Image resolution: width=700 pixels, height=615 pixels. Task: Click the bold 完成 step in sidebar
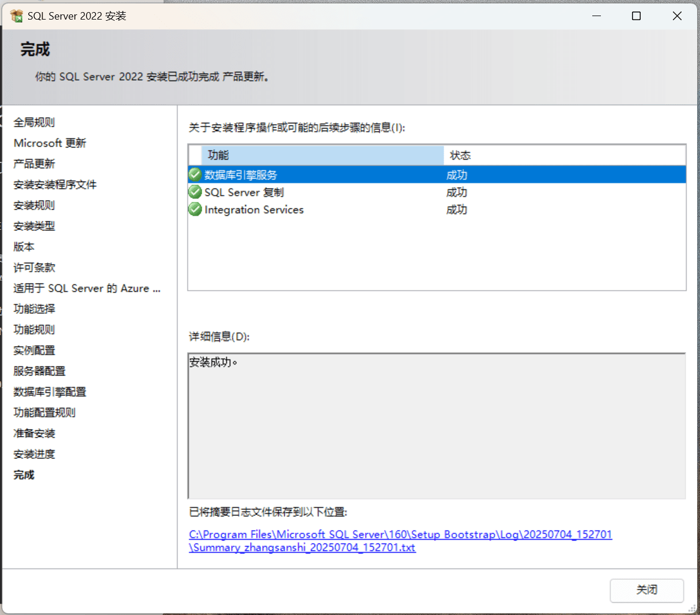click(24, 474)
